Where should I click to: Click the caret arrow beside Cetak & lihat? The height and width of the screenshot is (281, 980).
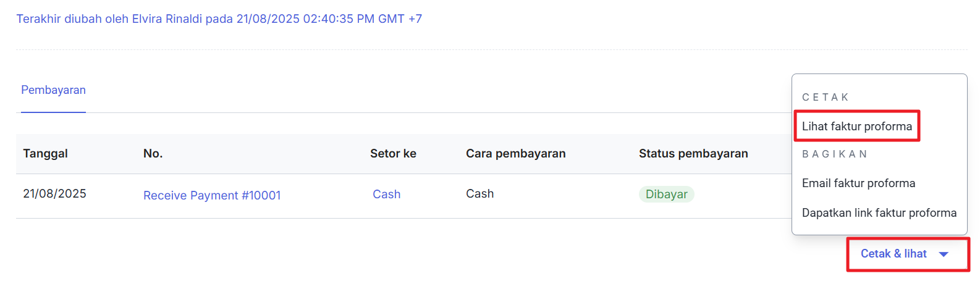coord(944,254)
